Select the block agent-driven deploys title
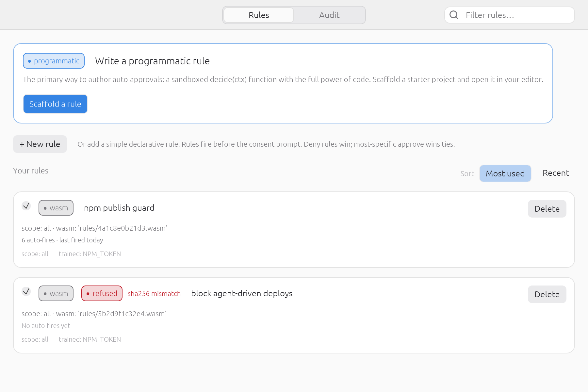The width and height of the screenshot is (588, 392). [x=242, y=293]
